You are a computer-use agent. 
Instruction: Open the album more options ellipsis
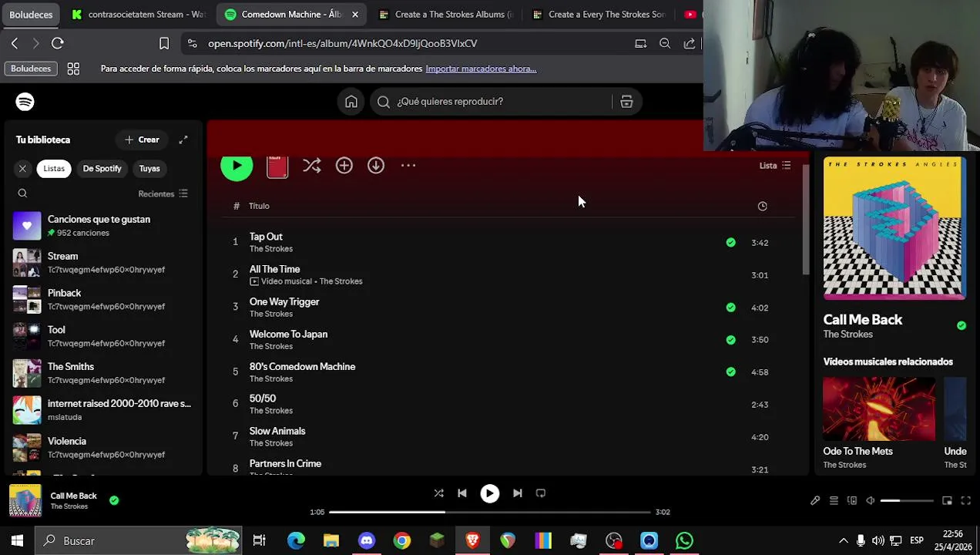(408, 166)
